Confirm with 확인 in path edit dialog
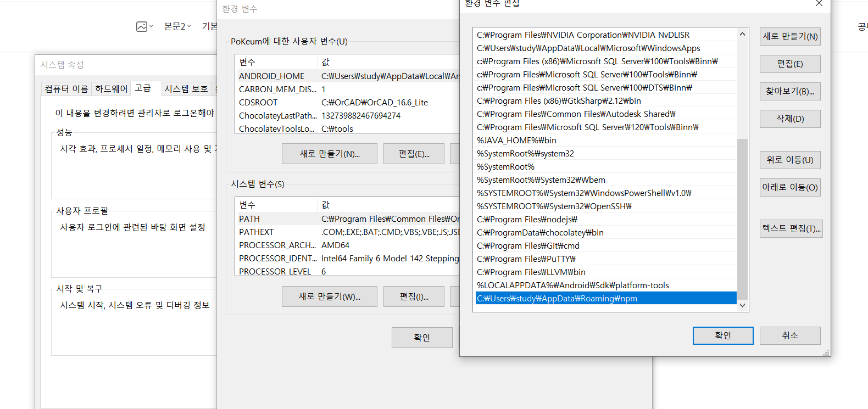This screenshot has width=868, height=409. pyautogui.click(x=723, y=335)
